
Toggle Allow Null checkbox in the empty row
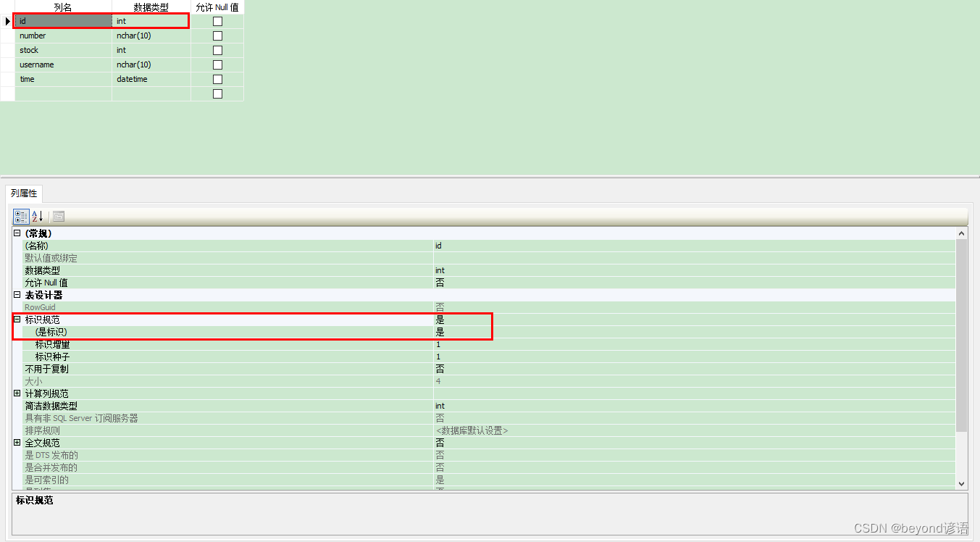(217, 93)
